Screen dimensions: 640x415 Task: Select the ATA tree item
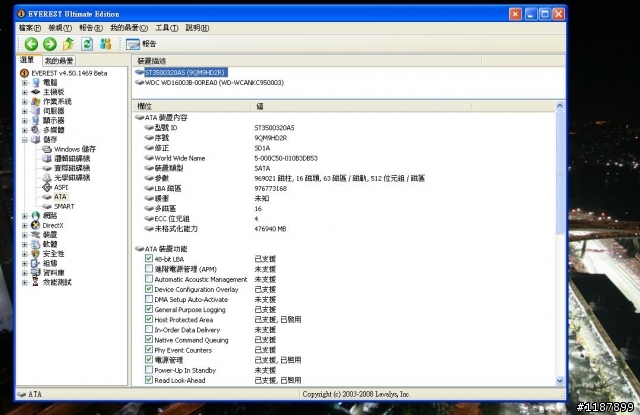[60, 197]
